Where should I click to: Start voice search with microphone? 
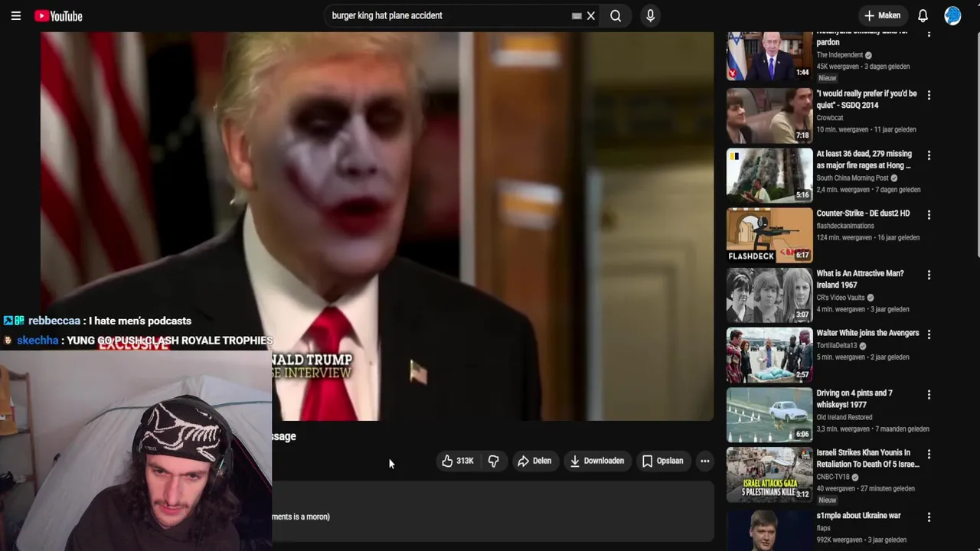[x=650, y=15]
